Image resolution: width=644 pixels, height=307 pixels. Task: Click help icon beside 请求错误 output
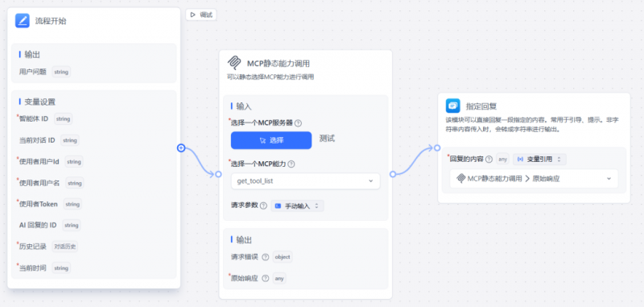tap(266, 257)
